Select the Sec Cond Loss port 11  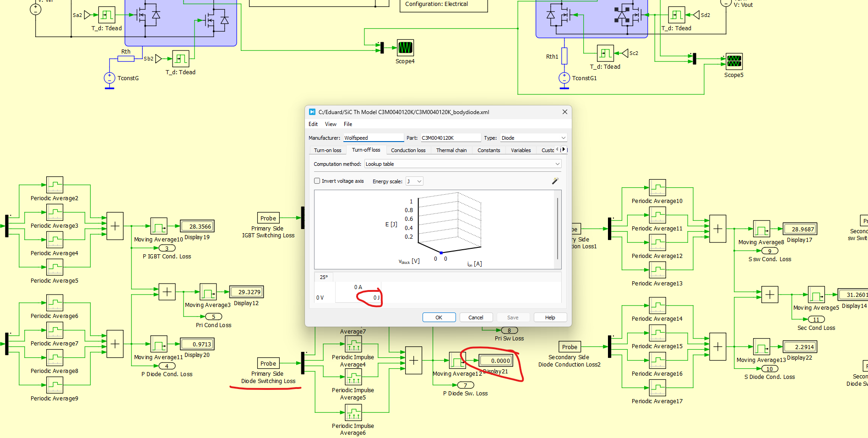(x=816, y=320)
